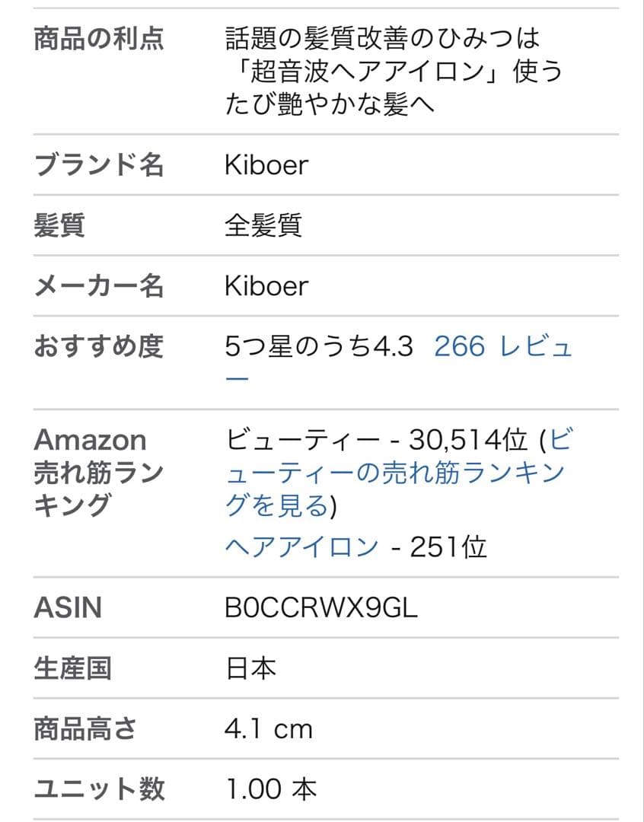The height and width of the screenshot is (822, 644).
Task: Click the 生産国 row label
Action: [x=73, y=668]
